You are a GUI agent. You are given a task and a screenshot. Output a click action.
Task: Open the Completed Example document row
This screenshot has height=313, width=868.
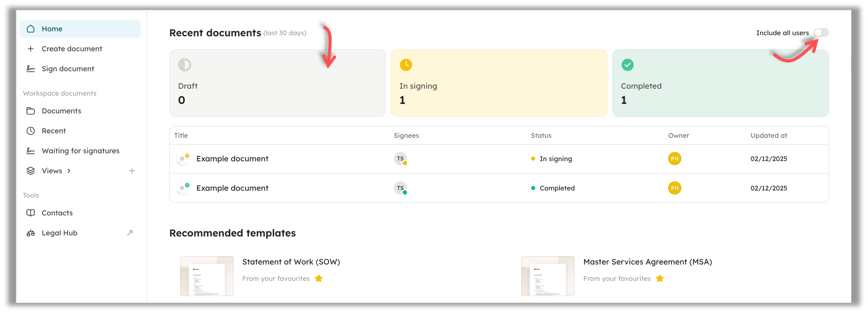[232, 188]
